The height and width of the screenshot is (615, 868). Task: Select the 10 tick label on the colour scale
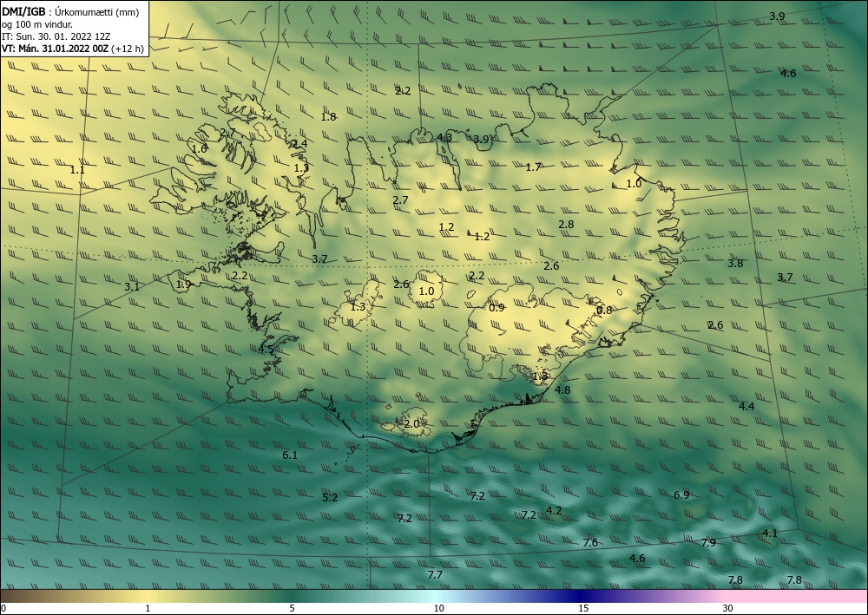click(439, 608)
